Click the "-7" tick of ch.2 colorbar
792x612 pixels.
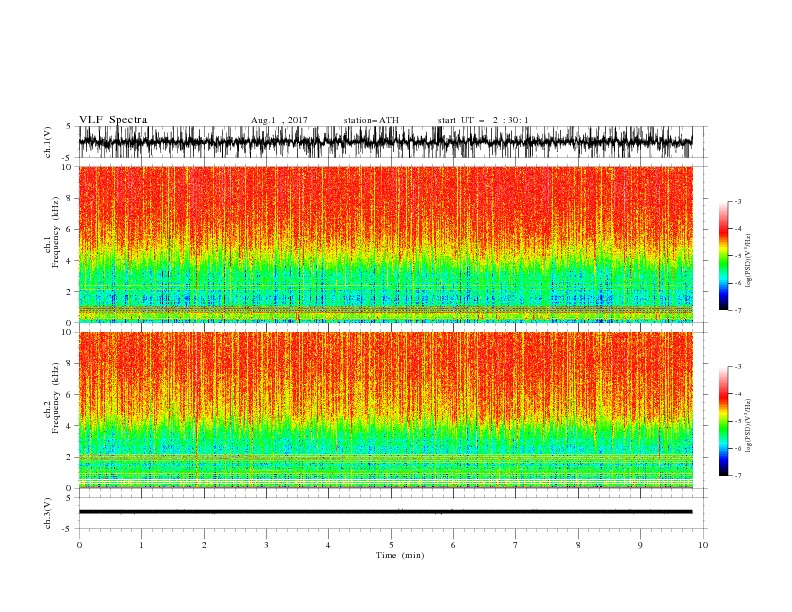click(737, 476)
